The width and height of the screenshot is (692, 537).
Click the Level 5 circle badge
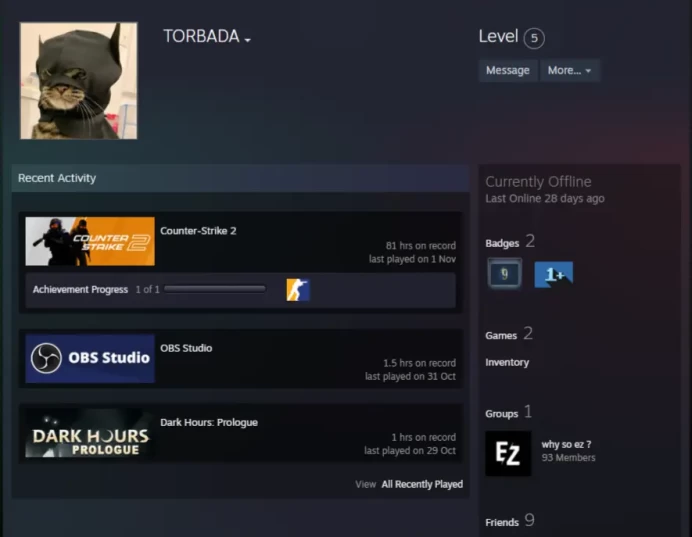coord(534,38)
